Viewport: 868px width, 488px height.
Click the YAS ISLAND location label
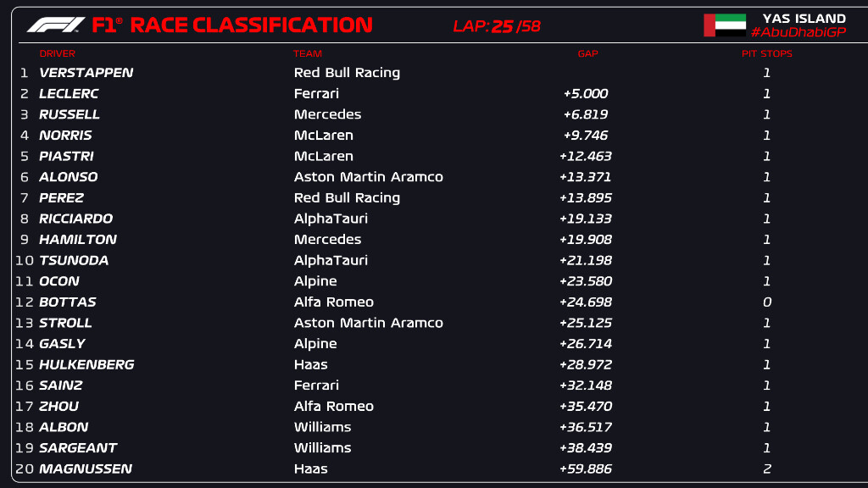tap(804, 19)
